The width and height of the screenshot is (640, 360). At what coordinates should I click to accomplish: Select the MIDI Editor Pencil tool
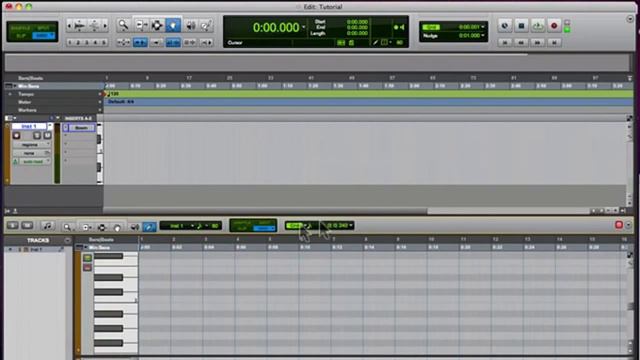149,227
